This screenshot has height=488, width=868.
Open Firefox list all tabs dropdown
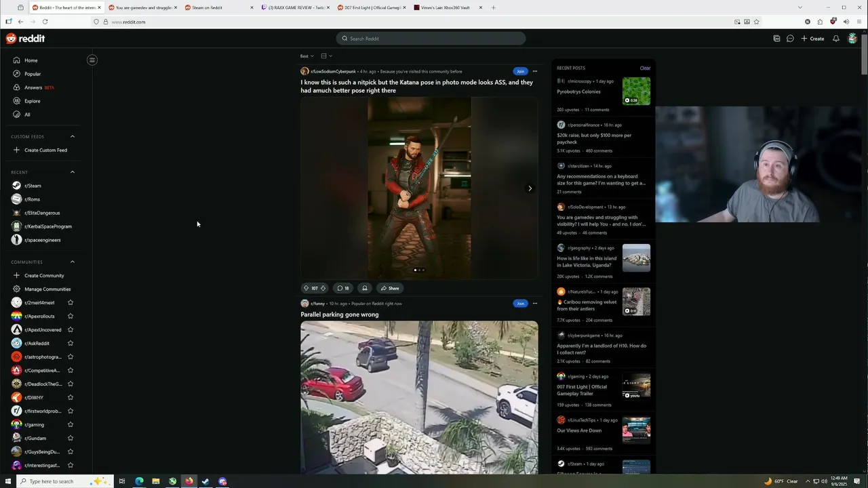click(x=800, y=7)
